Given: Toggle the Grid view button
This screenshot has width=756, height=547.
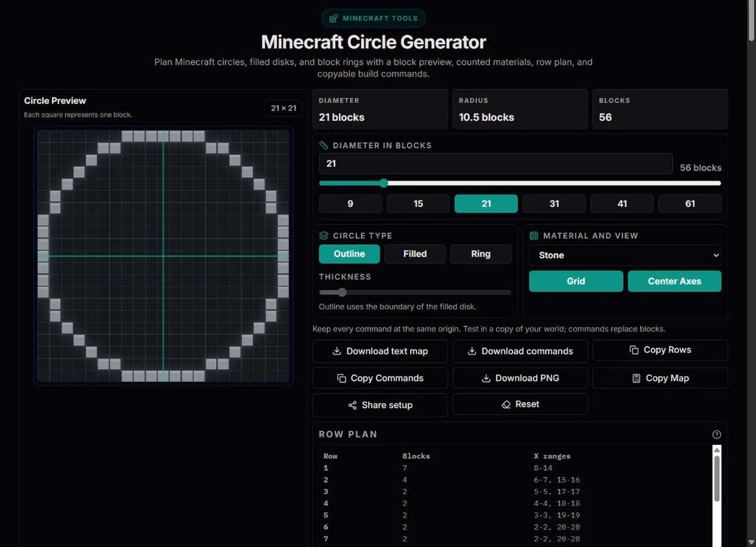Looking at the screenshot, I should coord(576,281).
